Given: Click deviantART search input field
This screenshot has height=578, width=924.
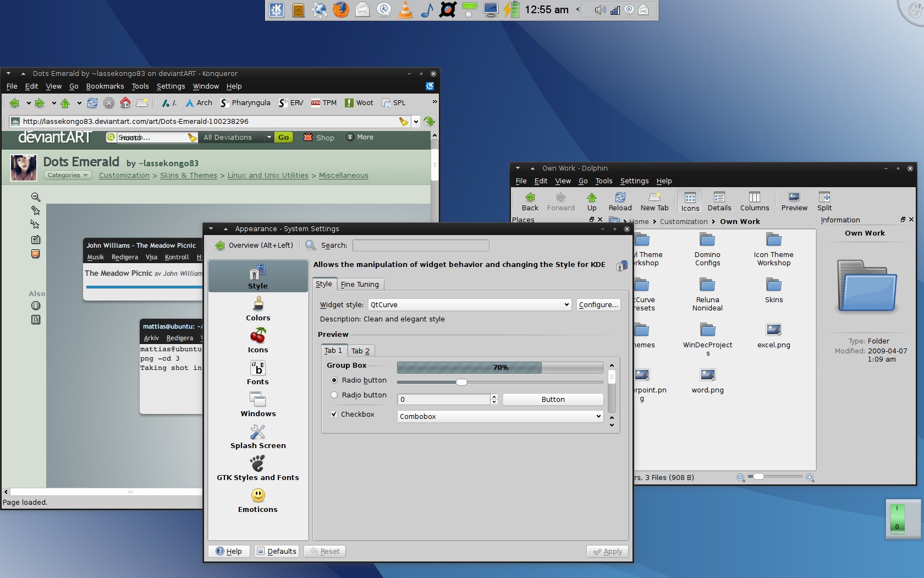Looking at the screenshot, I should [x=152, y=138].
